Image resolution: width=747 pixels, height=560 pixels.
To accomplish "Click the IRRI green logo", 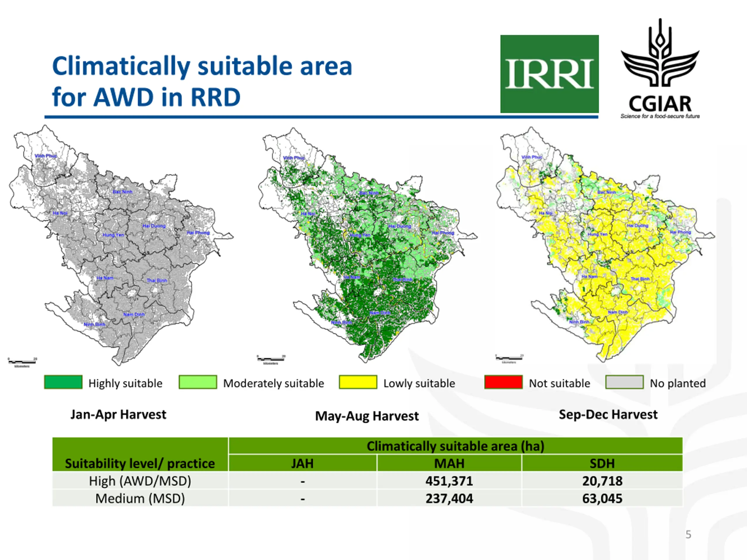I will [549, 74].
